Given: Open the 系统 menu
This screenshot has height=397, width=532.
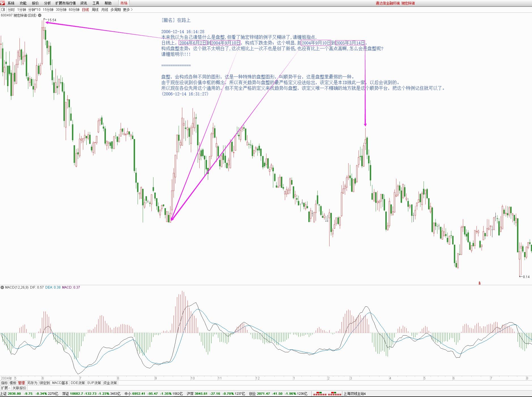Looking at the screenshot, I should click(x=11, y=3).
